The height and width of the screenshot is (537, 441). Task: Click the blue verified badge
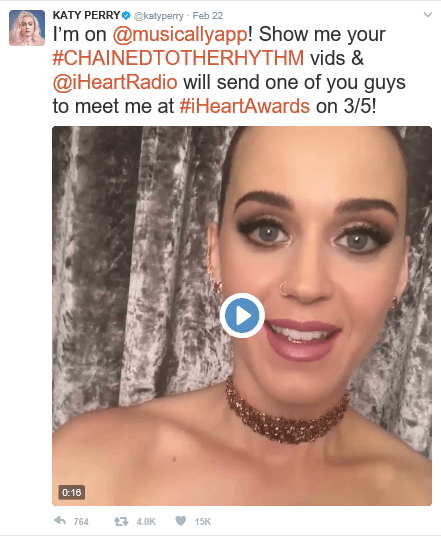(126, 15)
